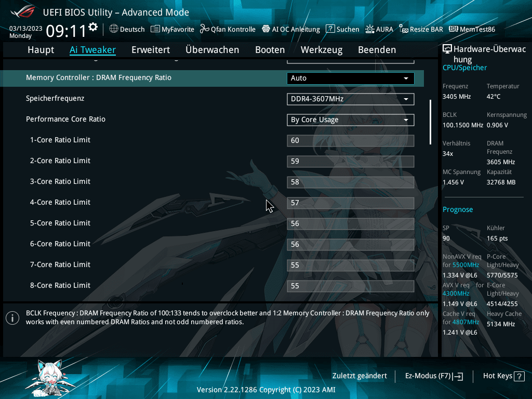The width and height of the screenshot is (532, 399).
Task: Click the Qfan Kontrolle fan icon
Action: pos(204,29)
